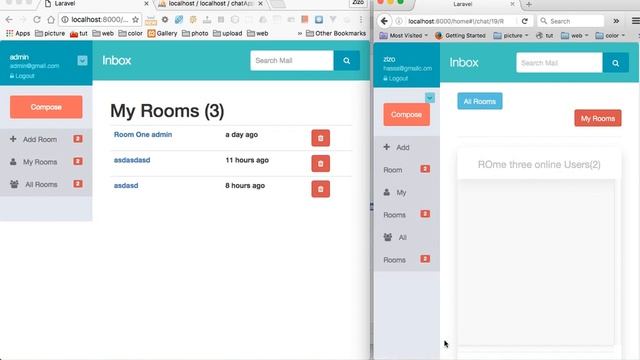This screenshot has height=360, width=640.
Task: Toggle the sidebar dropdown arrow above Compose, right window
Action: (x=430, y=98)
